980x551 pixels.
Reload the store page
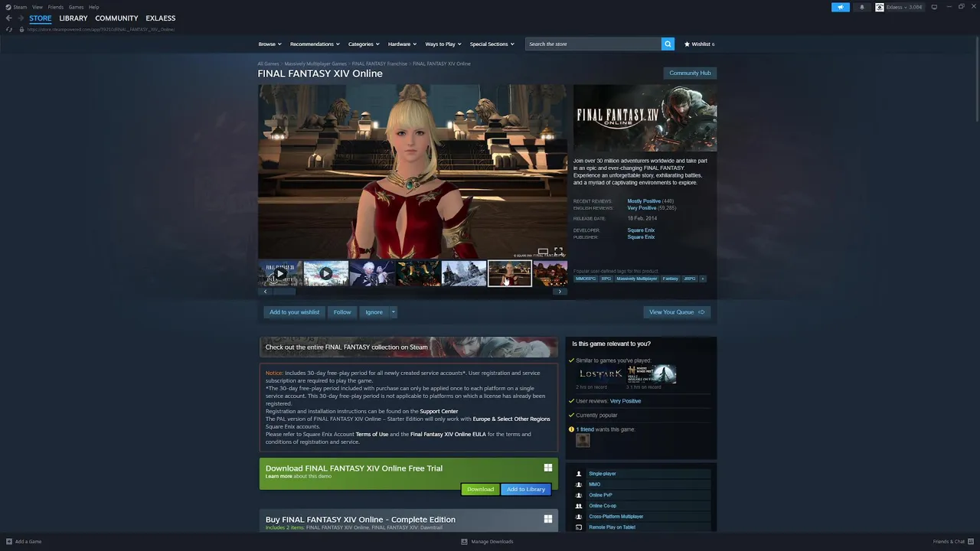click(9, 29)
